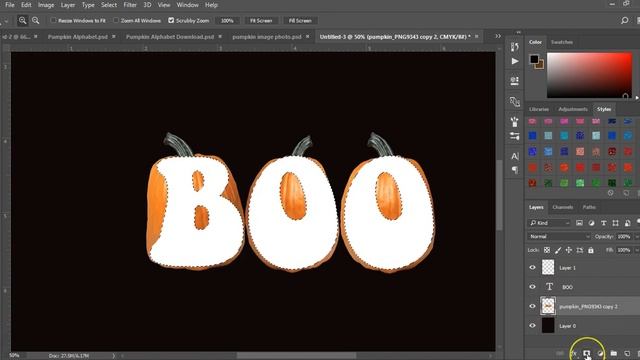Expand status bar info arrow
640x360 pixels.
(113, 356)
